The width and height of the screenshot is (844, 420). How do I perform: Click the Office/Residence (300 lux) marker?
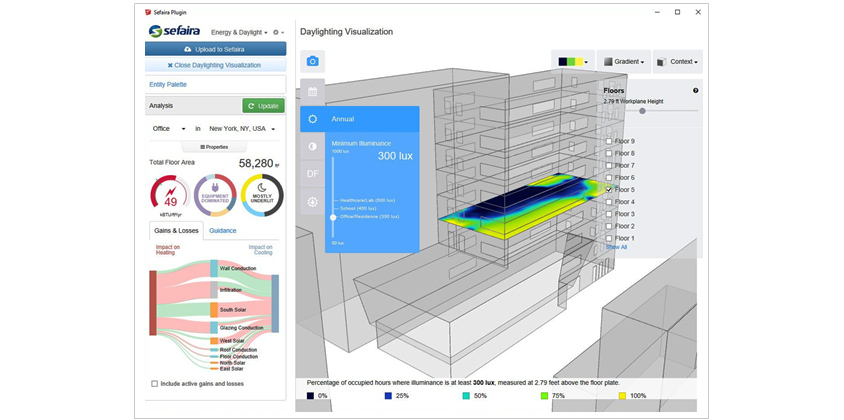(x=369, y=216)
